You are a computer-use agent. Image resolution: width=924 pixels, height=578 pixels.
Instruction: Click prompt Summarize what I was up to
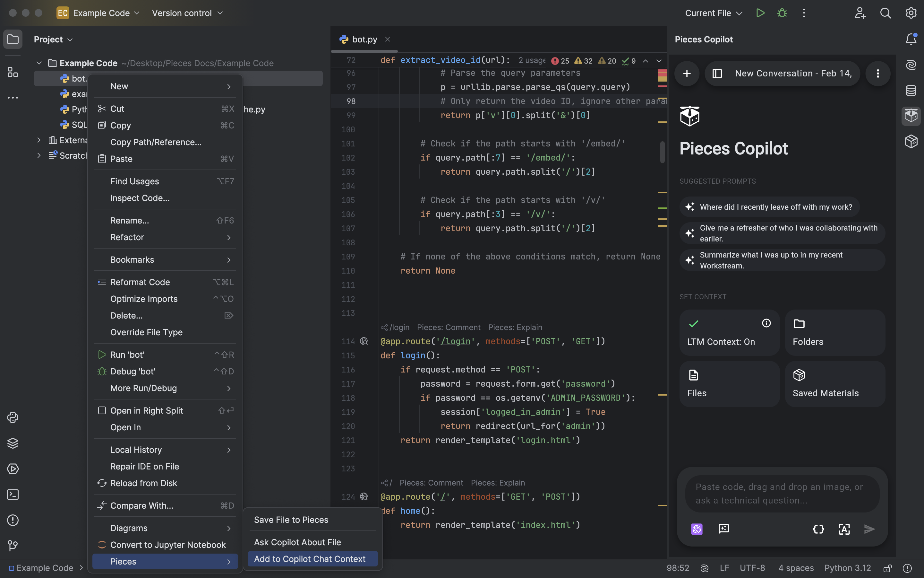[x=782, y=260]
